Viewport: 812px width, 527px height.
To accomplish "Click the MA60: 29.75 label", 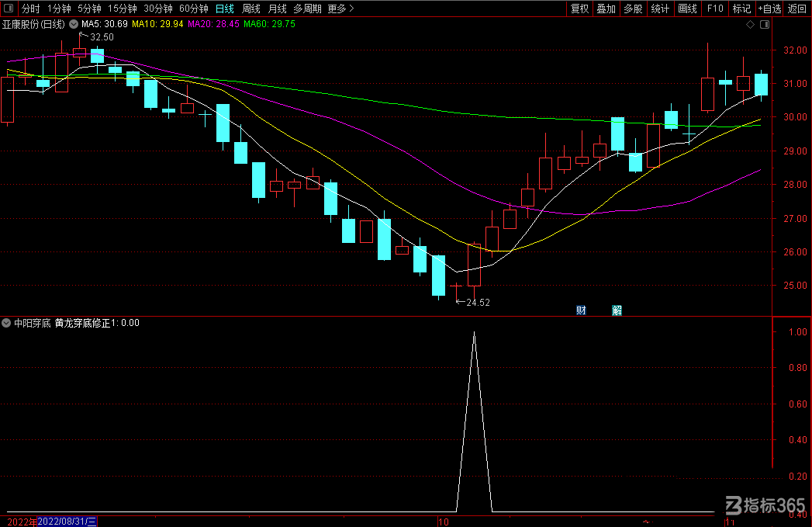I will pos(269,24).
